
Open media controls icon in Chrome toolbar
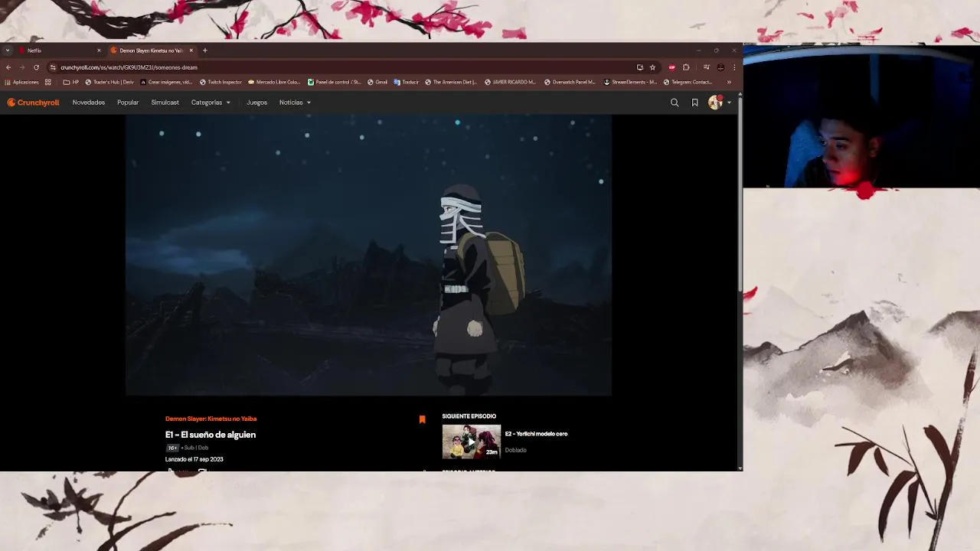[x=707, y=67]
